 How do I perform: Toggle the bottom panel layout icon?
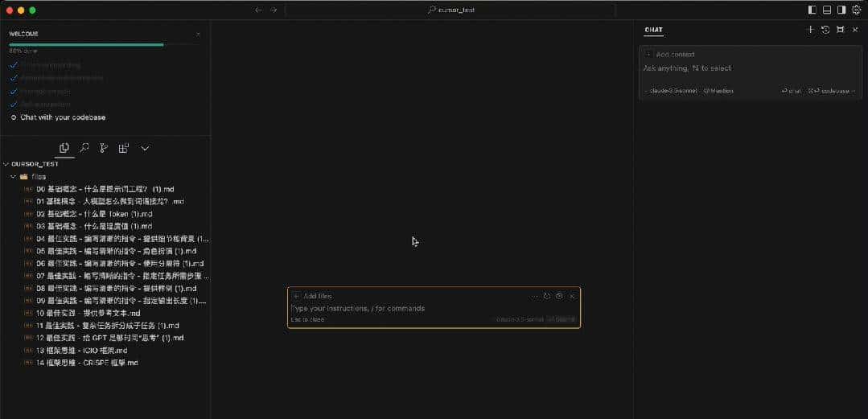pos(827,10)
